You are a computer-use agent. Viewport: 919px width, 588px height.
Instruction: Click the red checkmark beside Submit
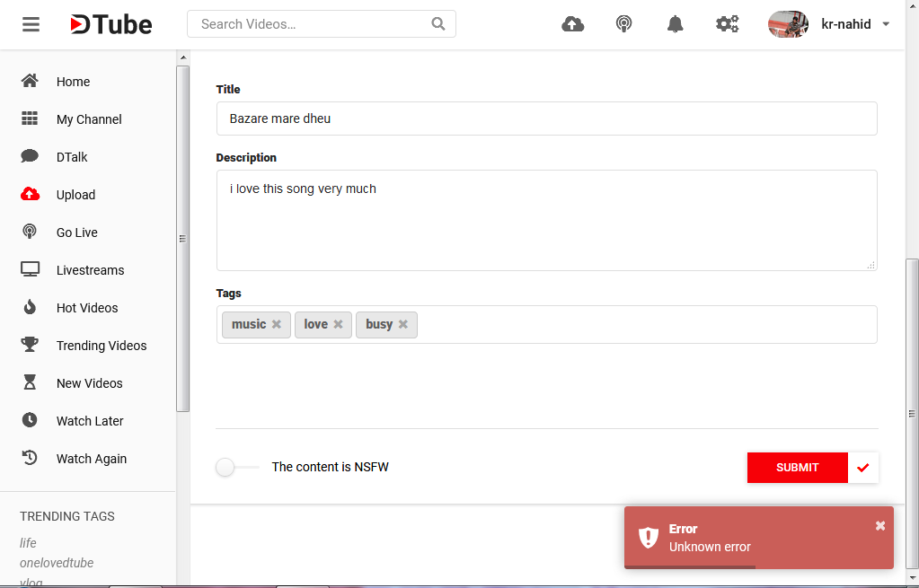[x=862, y=468]
